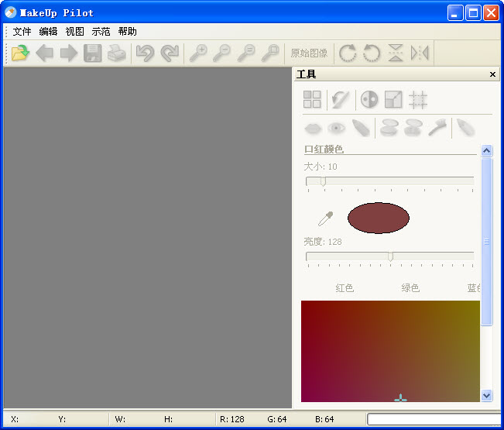Click the 原始图像 button
Viewport: 504px width, 430px height.
pos(309,53)
